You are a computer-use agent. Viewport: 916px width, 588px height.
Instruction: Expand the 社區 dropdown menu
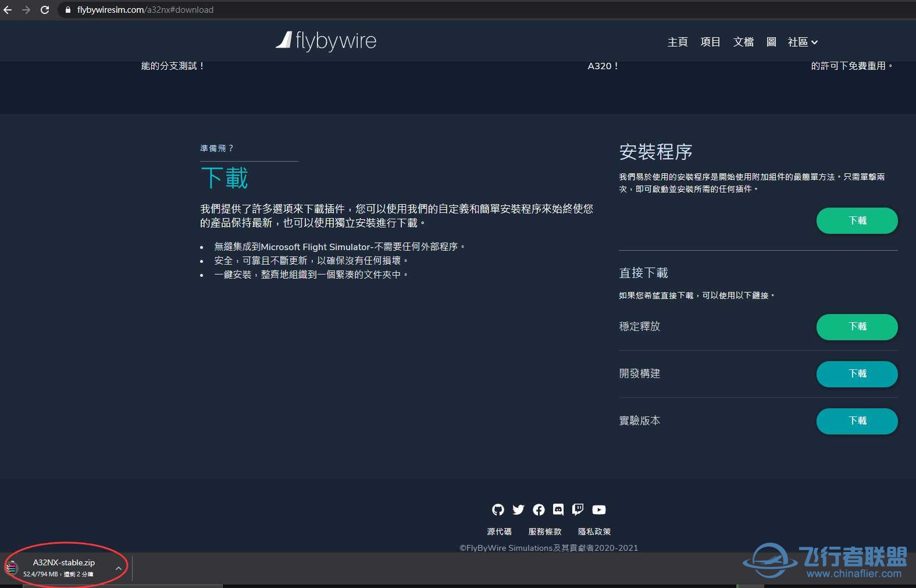click(x=803, y=42)
